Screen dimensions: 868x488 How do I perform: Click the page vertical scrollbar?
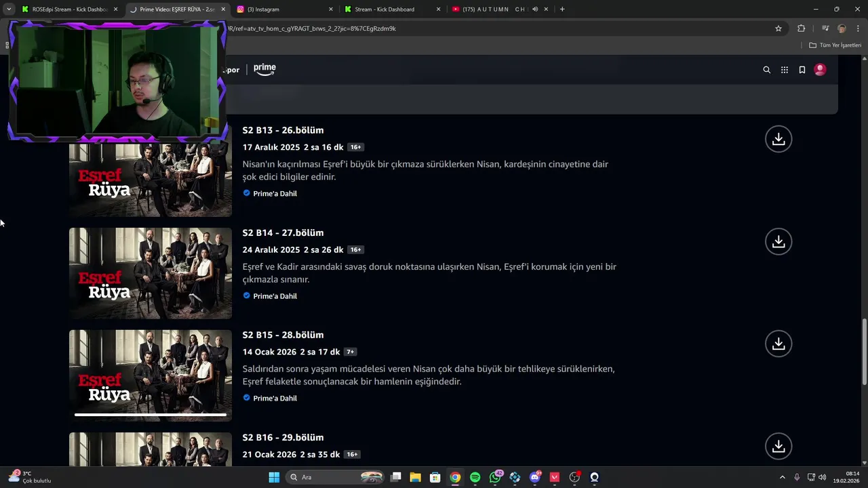864,352
